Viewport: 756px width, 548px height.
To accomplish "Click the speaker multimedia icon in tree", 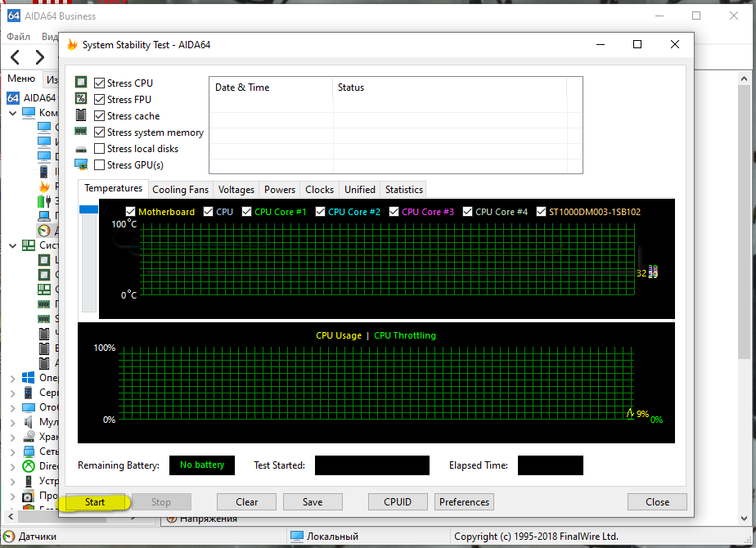I will (28, 422).
